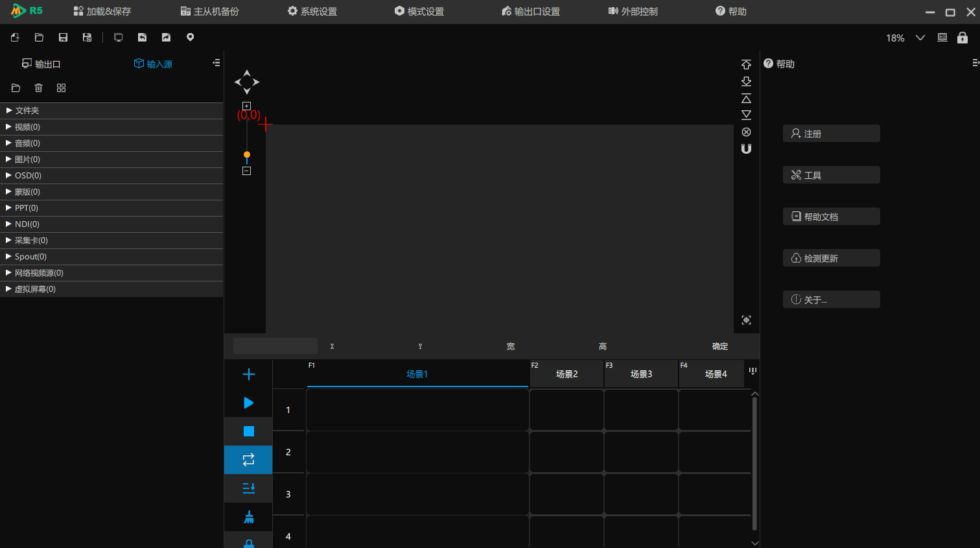980x548 pixels.
Task: Click the orange canvas zoom slider handle
Action: click(x=246, y=155)
